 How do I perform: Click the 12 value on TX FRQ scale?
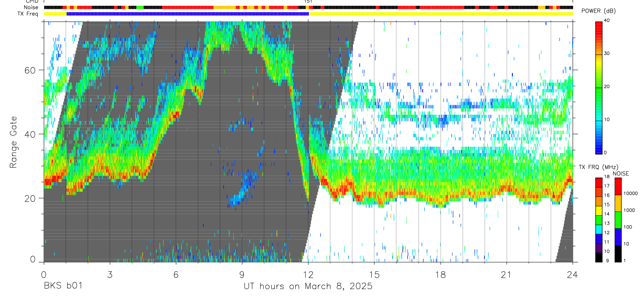tap(607, 233)
